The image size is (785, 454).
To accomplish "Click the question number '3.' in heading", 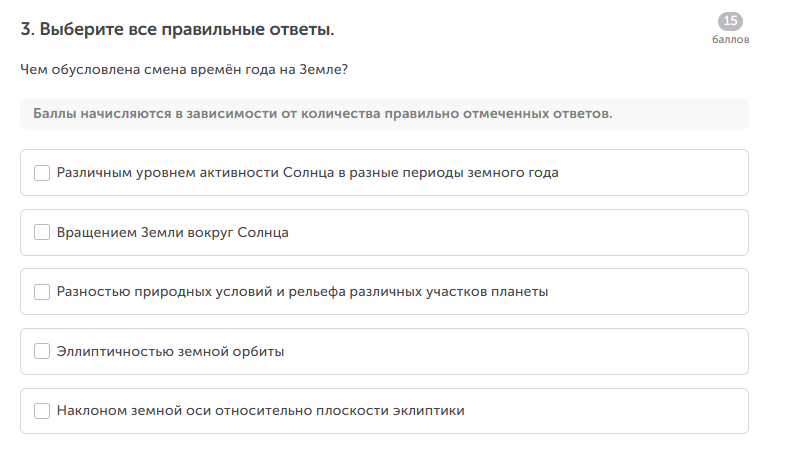I will coord(28,30).
